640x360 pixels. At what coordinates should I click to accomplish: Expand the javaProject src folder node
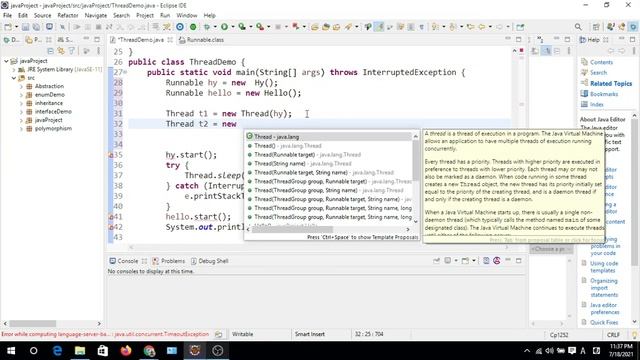pos(14,78)
